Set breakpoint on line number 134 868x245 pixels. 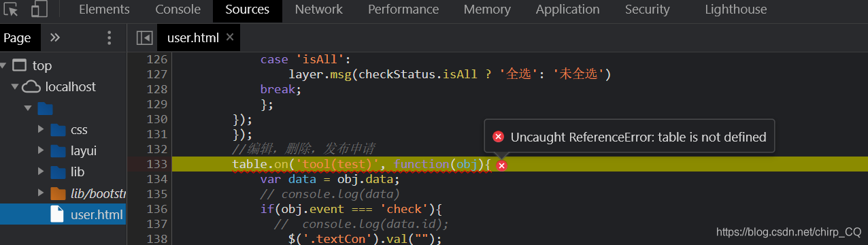[157, 178]
